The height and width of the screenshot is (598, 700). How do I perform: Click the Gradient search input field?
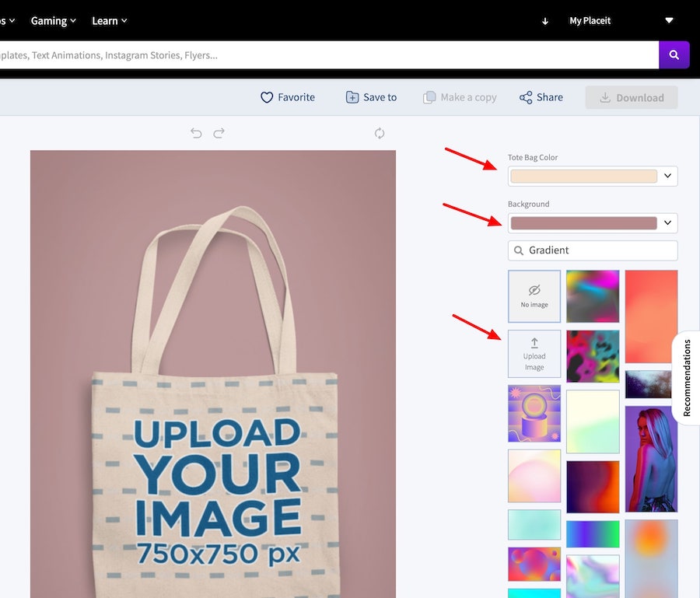click(x=599, y=250)
